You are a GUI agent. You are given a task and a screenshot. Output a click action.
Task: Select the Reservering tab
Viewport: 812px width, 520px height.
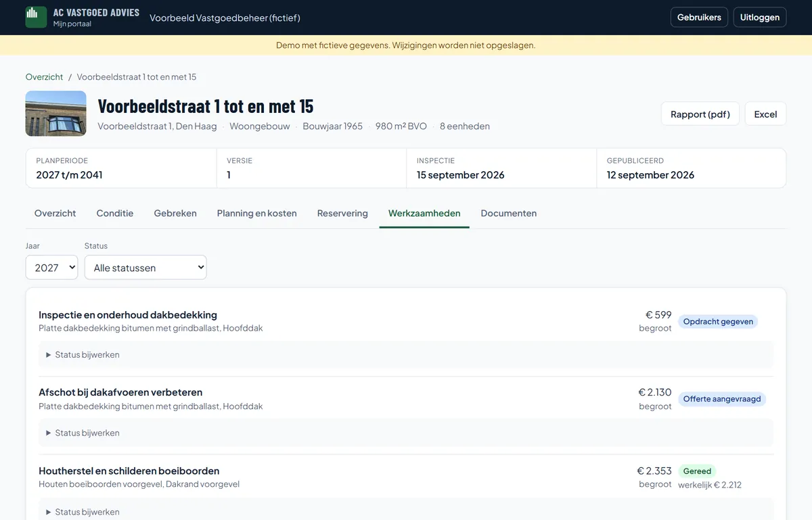pos(342,213)
